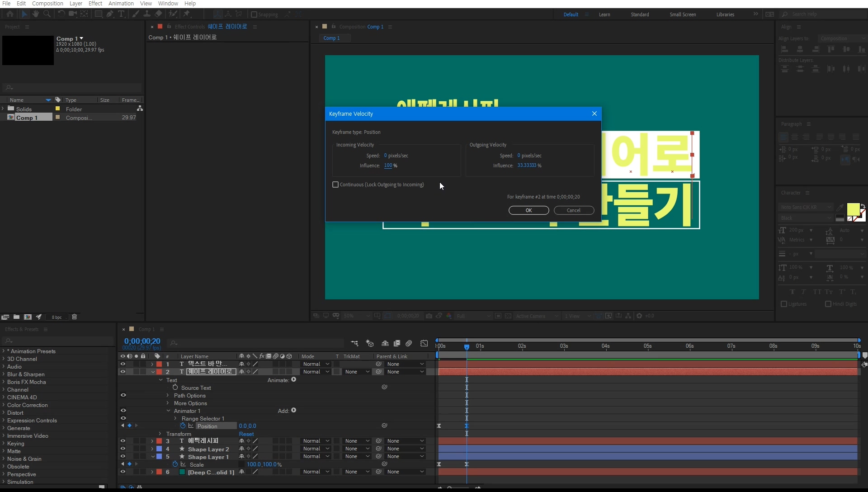Expand the Range Selector 1 property
Viewport: 868px width, 492px height.
click(176, 418)
